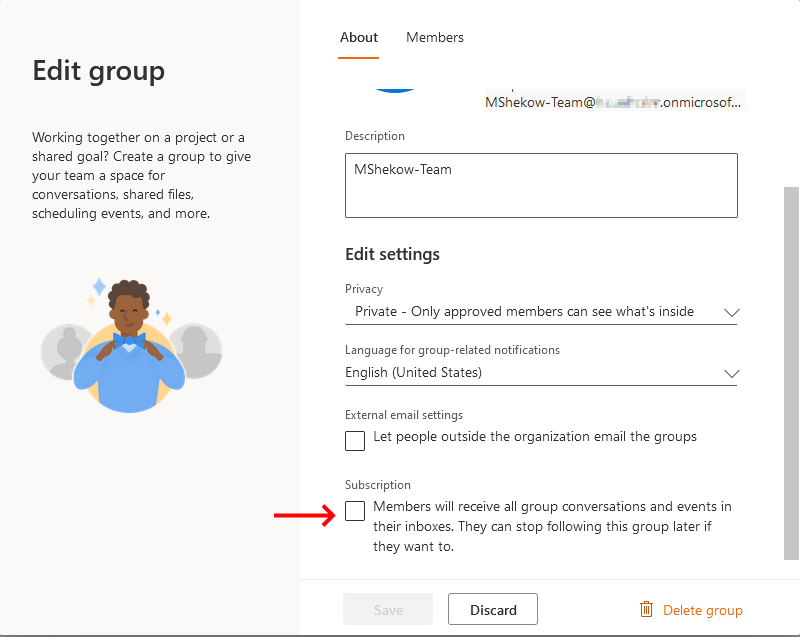Enable the Subscription members checkbox
This screenshot has width=800, height=637.
[x=355, y=511]
